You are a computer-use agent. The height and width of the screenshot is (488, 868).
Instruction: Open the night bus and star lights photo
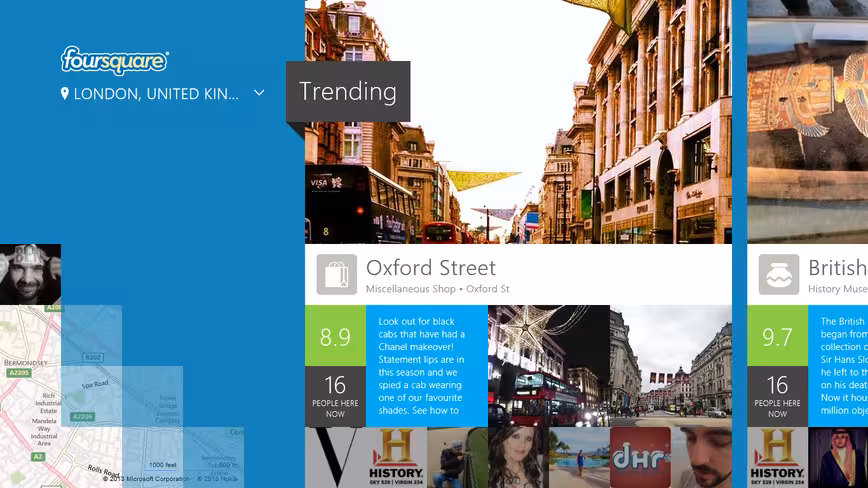pyautogui.click(x=549, y=366)
